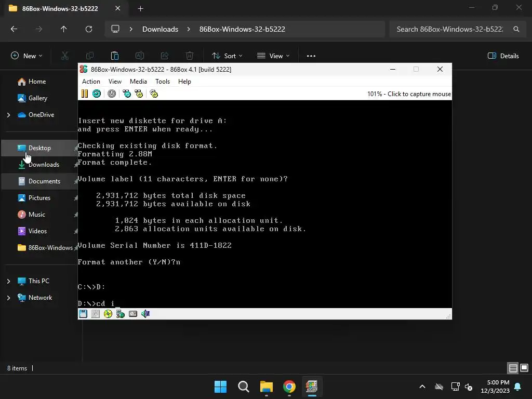Open Documents in the sidebar
This screenshot has height=399, width=532.
pyautogui.click(x=45, y=181)
